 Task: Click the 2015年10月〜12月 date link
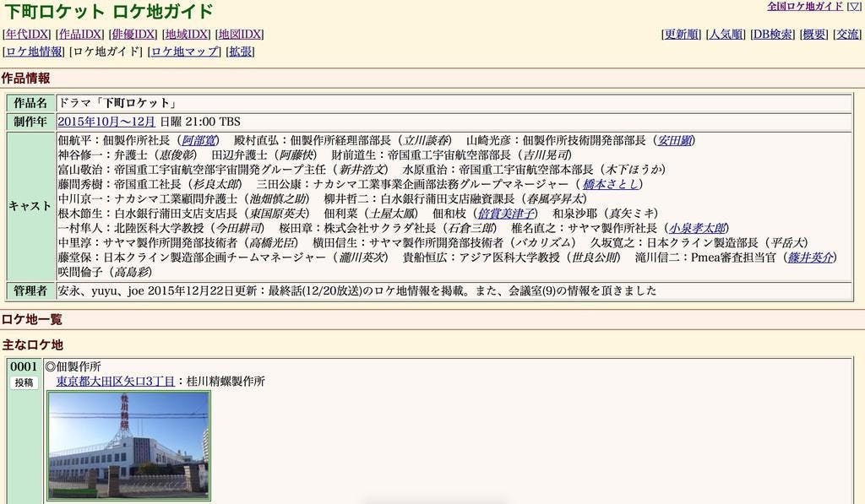tap(106, 122)
